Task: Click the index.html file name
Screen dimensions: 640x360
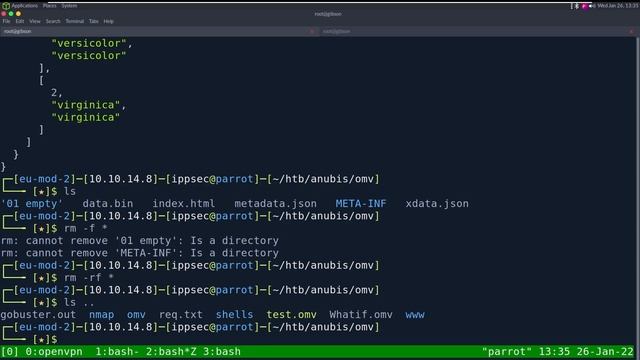Action: (x=184, y=204)
